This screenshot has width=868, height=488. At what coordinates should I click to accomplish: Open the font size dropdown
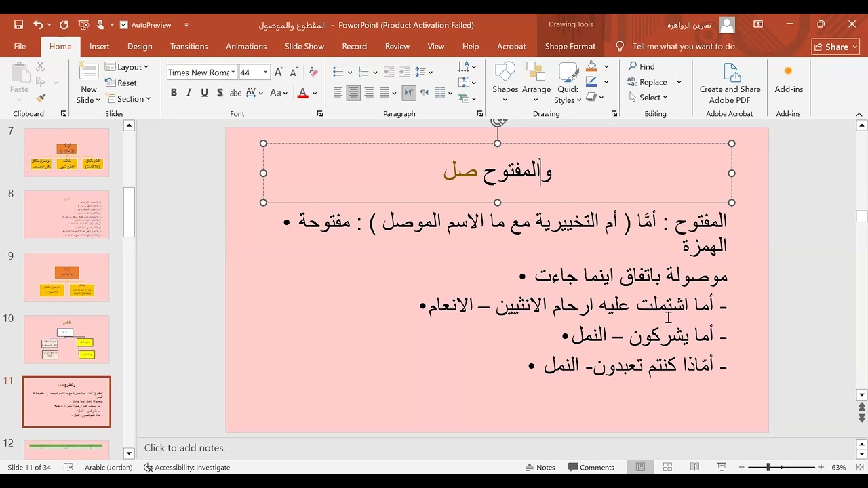click(x=266, y=73)
